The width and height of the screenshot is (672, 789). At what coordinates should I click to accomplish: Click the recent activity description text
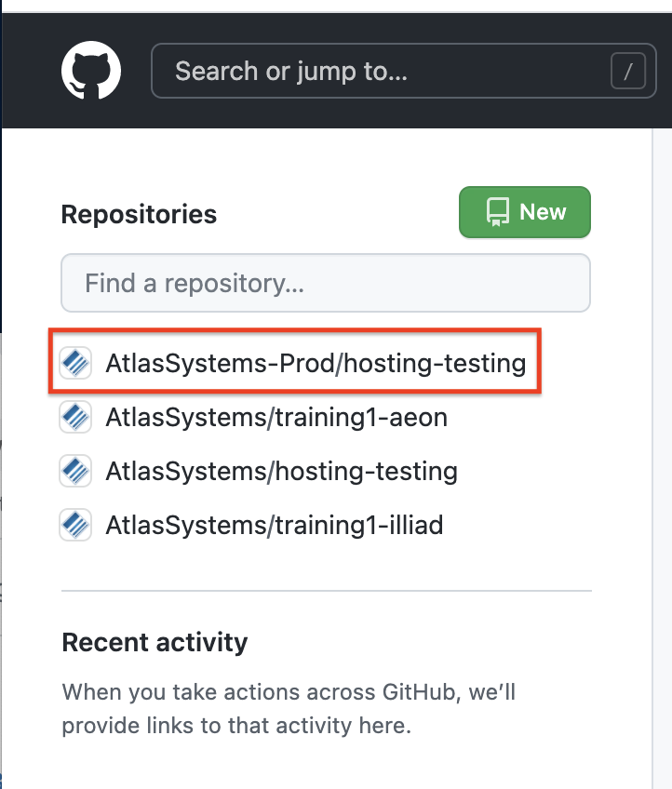click(x=289, y=708)
